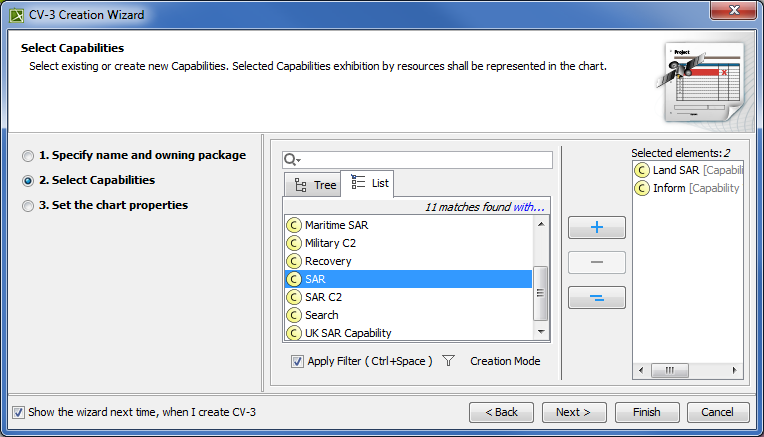Image resolution: width=764 pixels, height=437 pixels.
Task: Select step 3 Set the chart properties
Action: [x=28, y=206]
